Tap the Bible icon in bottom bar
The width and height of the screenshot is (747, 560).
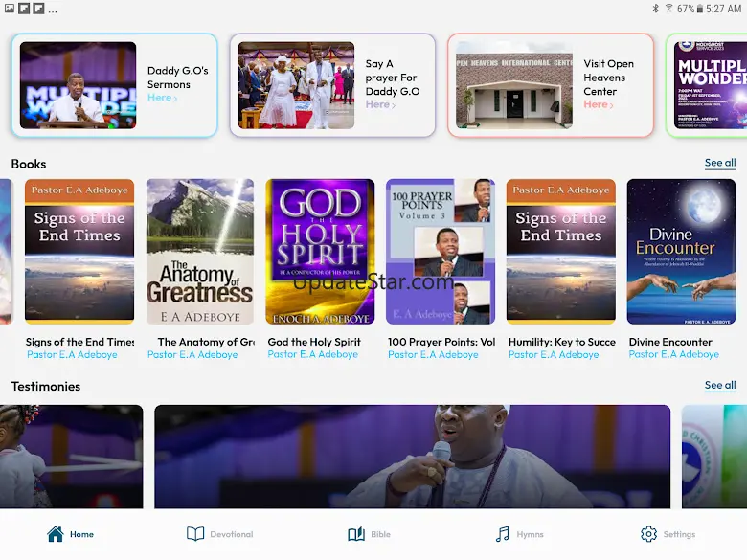(x=356, y=534)
